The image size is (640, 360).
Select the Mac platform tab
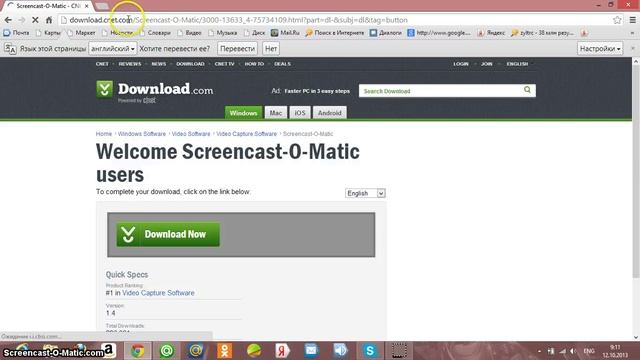click(x=276, y=113)
